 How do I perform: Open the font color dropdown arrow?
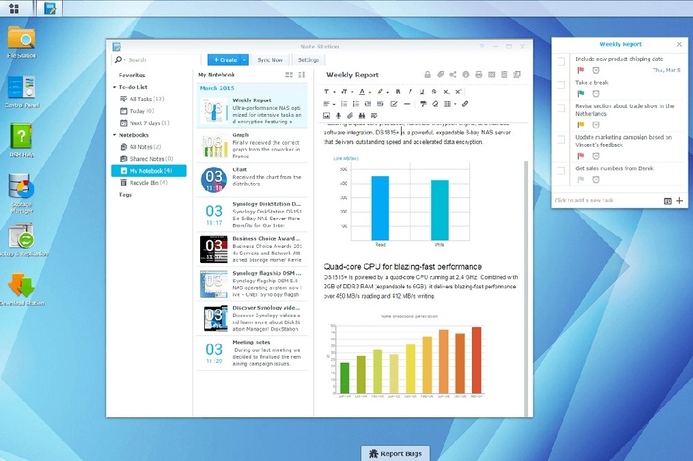pos(369,92)
